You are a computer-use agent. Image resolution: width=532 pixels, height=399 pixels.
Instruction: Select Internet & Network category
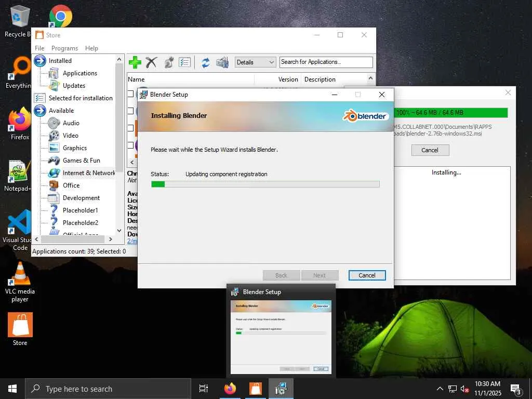point(88,173)
